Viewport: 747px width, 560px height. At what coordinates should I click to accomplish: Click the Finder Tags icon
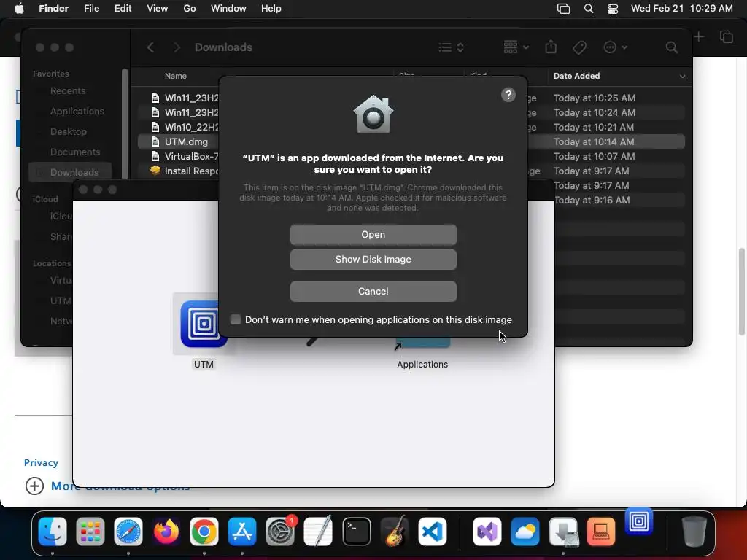point(579,47)
